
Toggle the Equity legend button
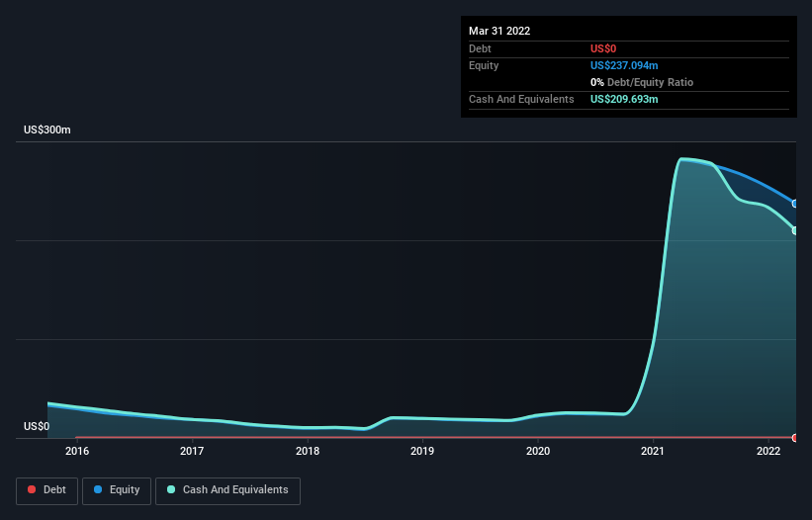[117, 490]
